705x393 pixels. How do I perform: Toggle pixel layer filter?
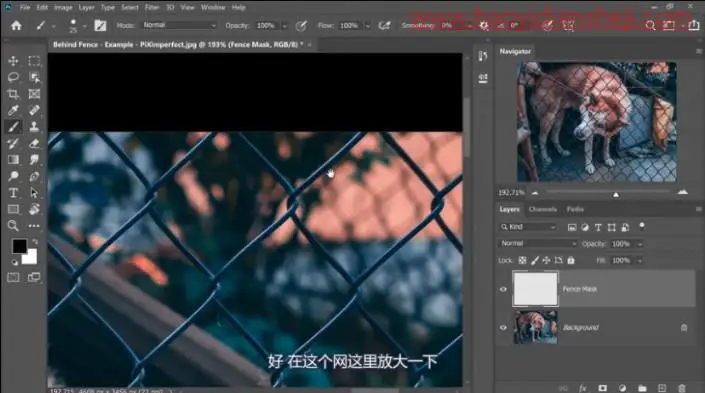[x=572, y=228]
